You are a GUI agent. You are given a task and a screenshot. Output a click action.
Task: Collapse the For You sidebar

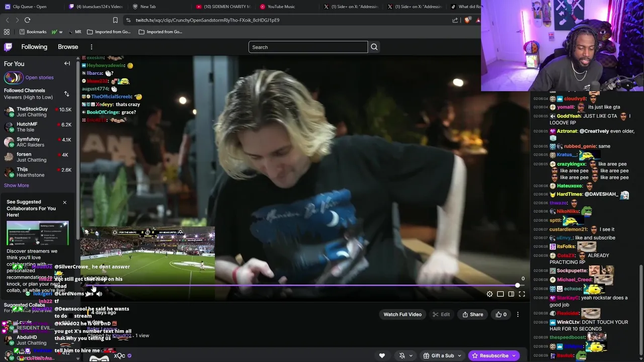[67, 64]
